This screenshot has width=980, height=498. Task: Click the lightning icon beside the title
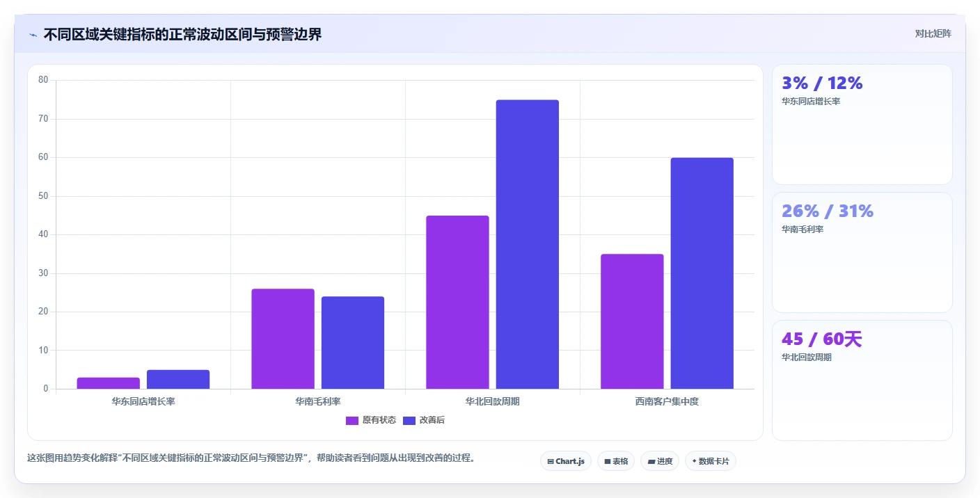(x=33, y=35)
